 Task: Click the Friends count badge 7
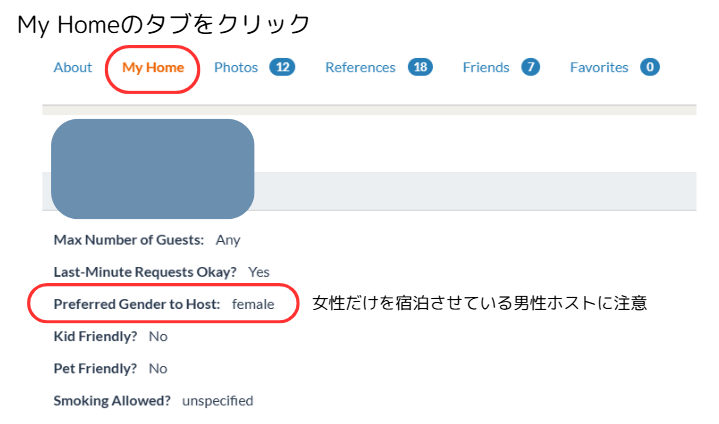click(x=530, y=67)
